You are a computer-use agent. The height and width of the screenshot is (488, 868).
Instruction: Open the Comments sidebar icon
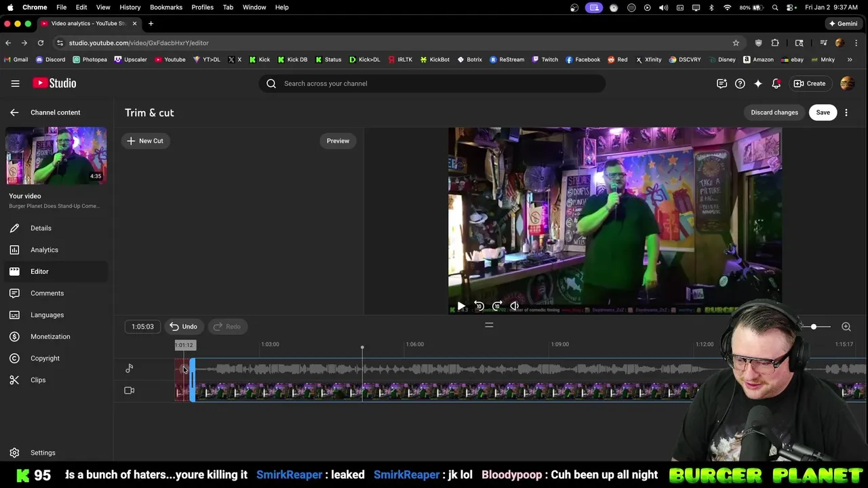pyautogui.click(x=14, y=293)
